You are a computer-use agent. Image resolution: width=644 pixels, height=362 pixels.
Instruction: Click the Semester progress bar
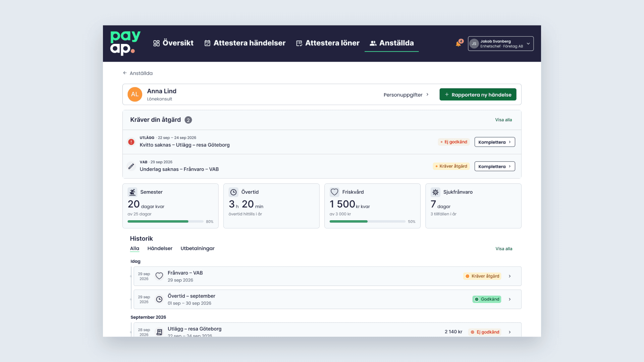165,222
